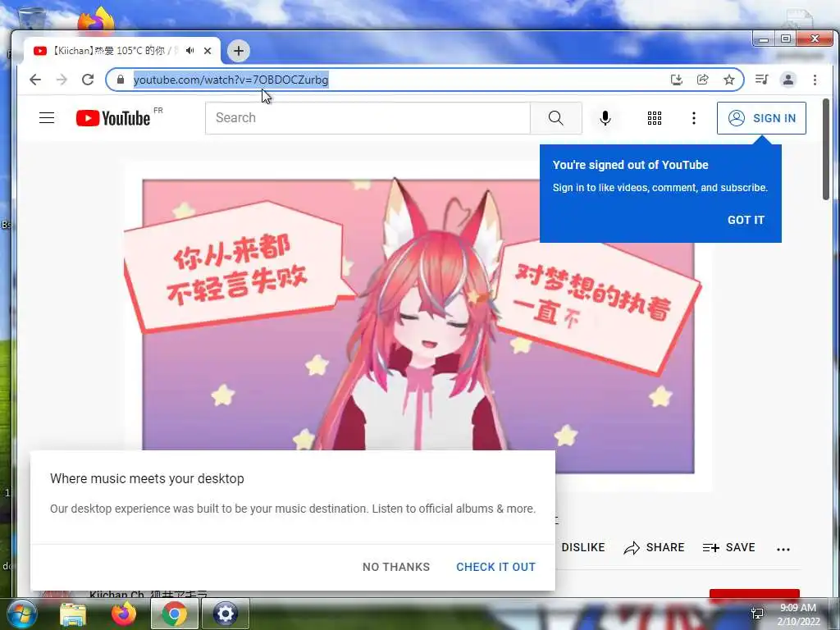Click NO THANKS in the music dialog

(396, 567)
